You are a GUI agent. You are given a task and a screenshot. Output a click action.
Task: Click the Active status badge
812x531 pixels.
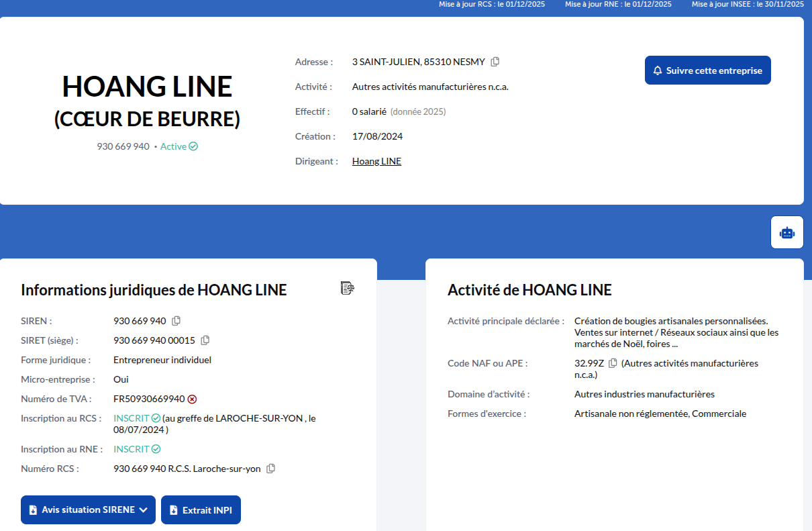pos(179,146)
